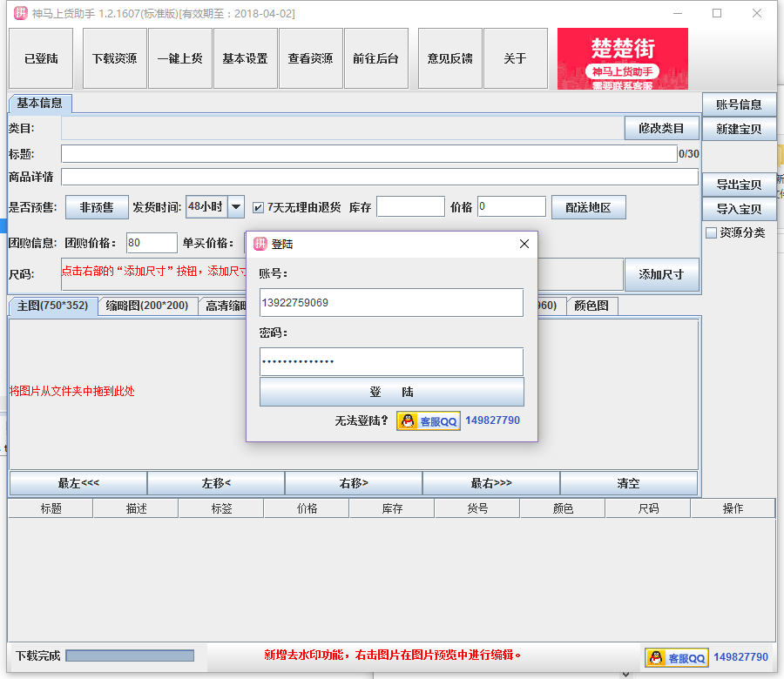Click the 已登陆 toolbar button
Screen dimensions: 784x679
coord(41,58)
